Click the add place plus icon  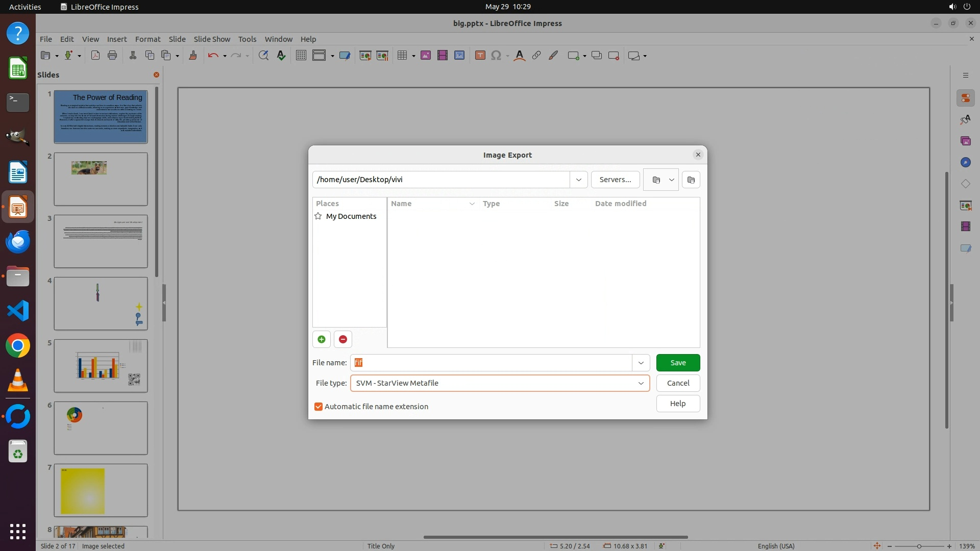pyautogui.click(x=321, y=339)
